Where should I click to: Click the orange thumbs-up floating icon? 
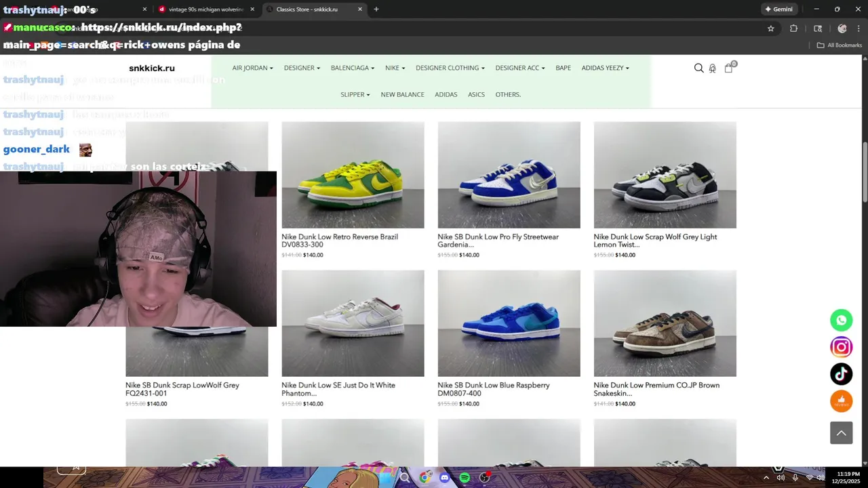click(842, 401)
